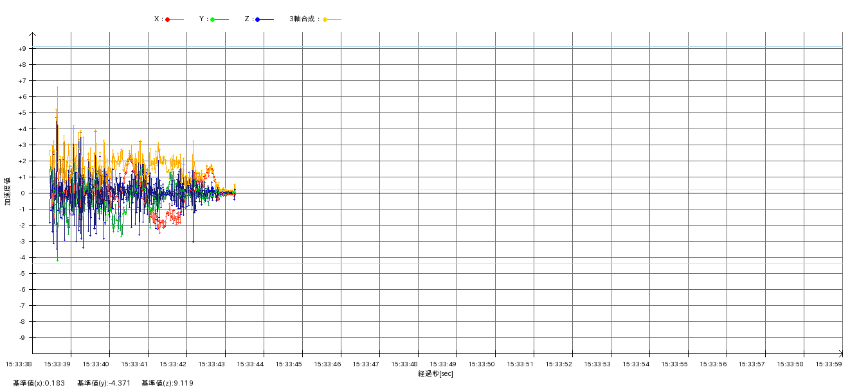868x392 pixels.
Task: Click the yellow 3軸合成 legend marker
Action: [325, 19]
